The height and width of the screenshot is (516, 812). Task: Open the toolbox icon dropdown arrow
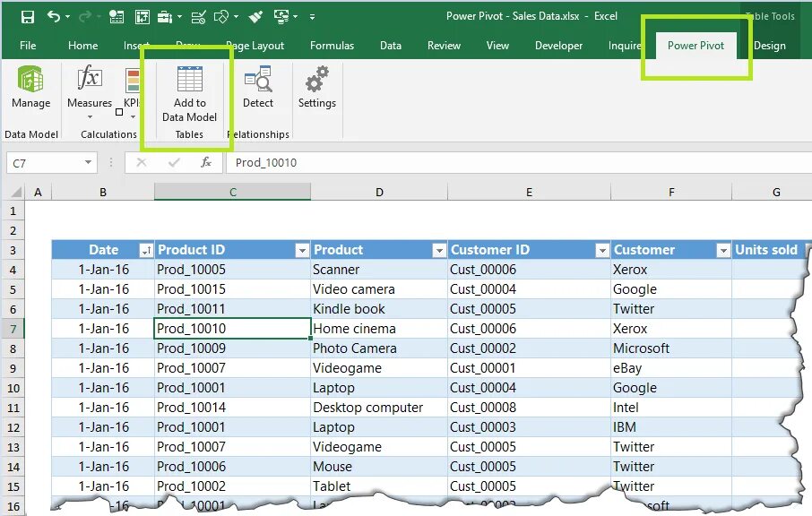coord(179,16)
